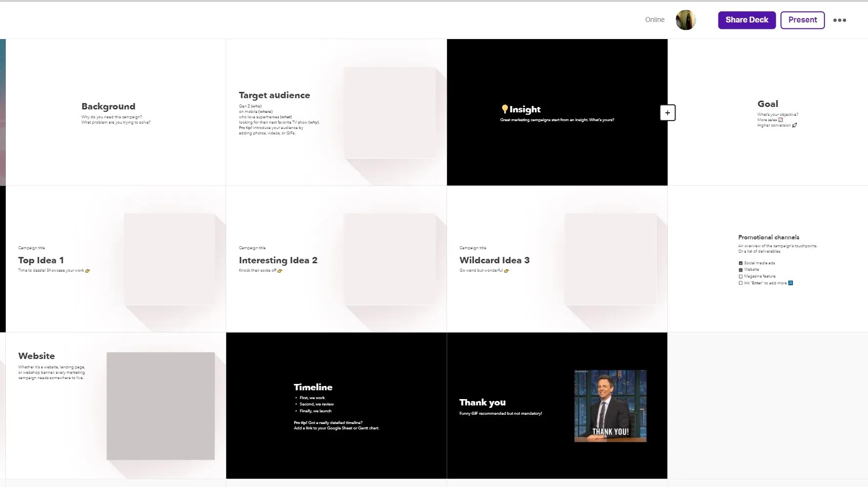Image resolution: width=868 pixels, height=487 pixels.
Task: Click the Online status label
Action: click(x=655, y=20)
